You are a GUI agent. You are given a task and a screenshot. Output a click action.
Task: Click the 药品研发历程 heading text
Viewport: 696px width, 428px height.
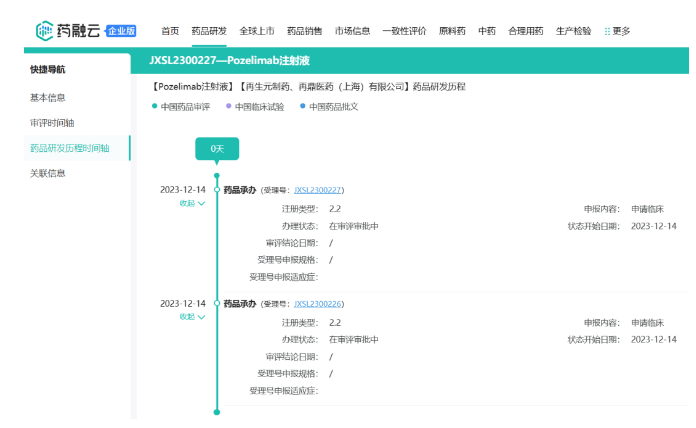[x=439, y=87]
